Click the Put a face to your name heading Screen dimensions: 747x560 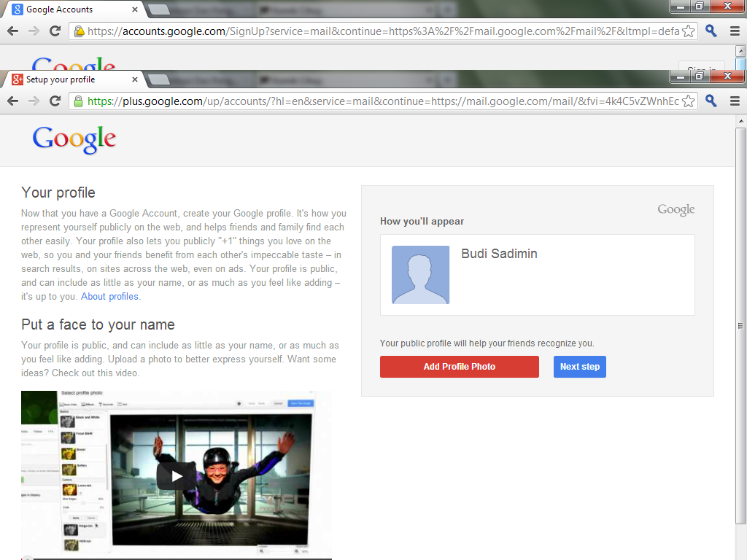(98, 324)
